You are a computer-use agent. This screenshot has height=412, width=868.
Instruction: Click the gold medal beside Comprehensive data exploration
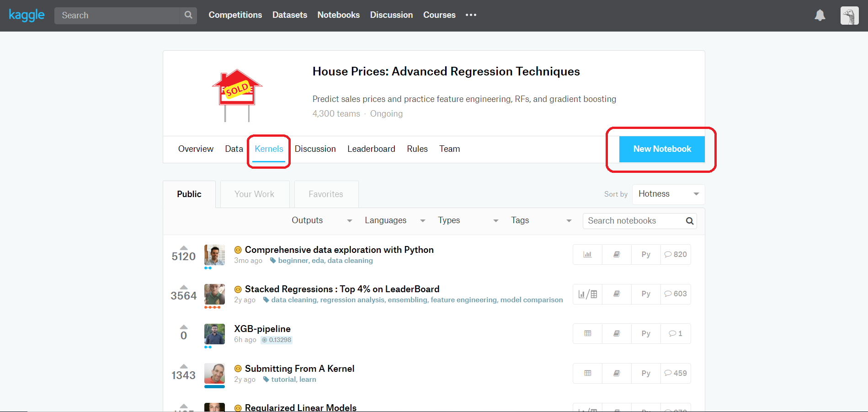(x=238, y=250)
